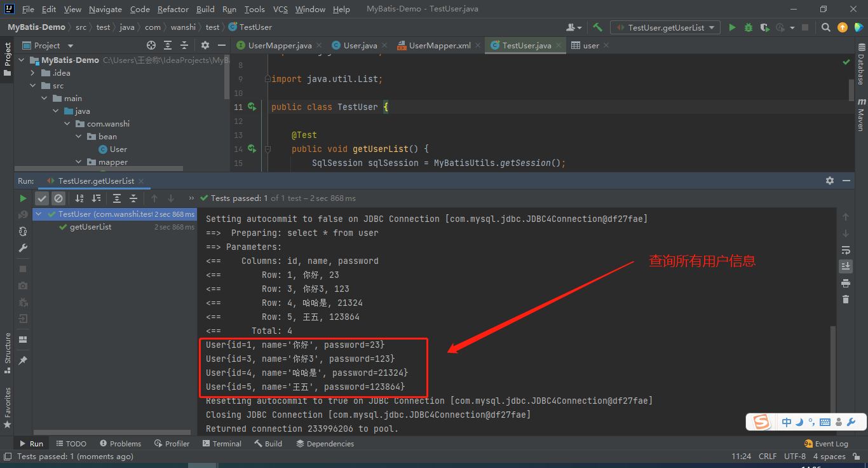The width and height of the screenshot is (868, 468).
Task: Open Run panel gear settings
Action: (x=829, y=181)
